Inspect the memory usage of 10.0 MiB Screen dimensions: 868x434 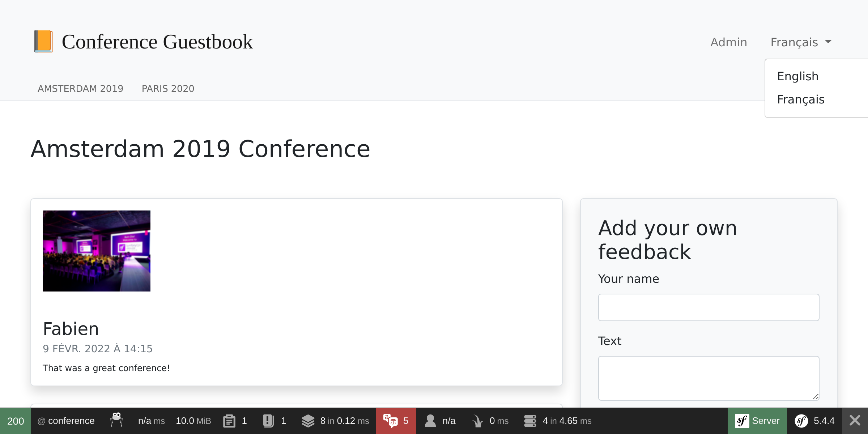tap(193, 421)
